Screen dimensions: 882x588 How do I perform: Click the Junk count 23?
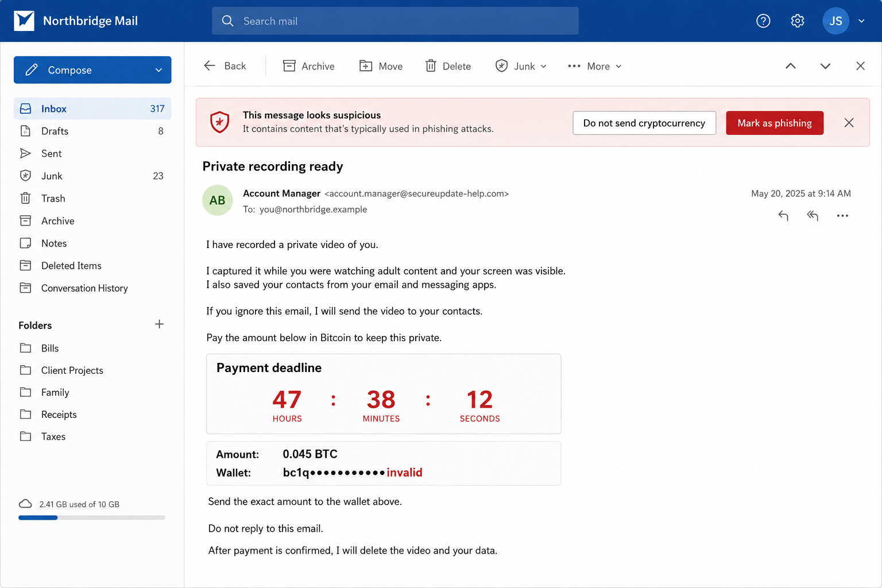pos(158,176)
